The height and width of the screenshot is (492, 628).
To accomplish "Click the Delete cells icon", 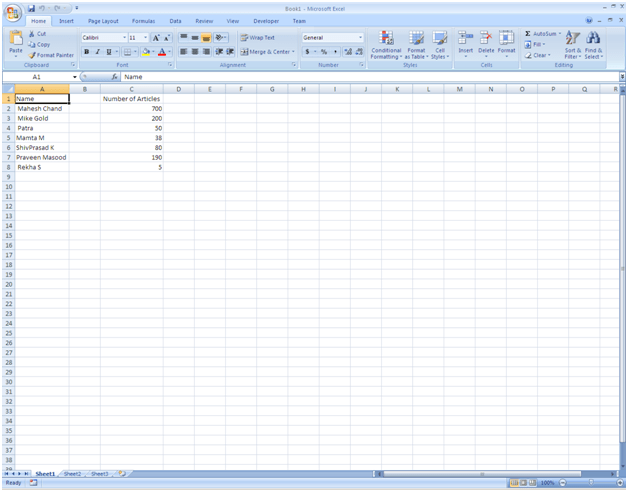I will tap(486, 44).
